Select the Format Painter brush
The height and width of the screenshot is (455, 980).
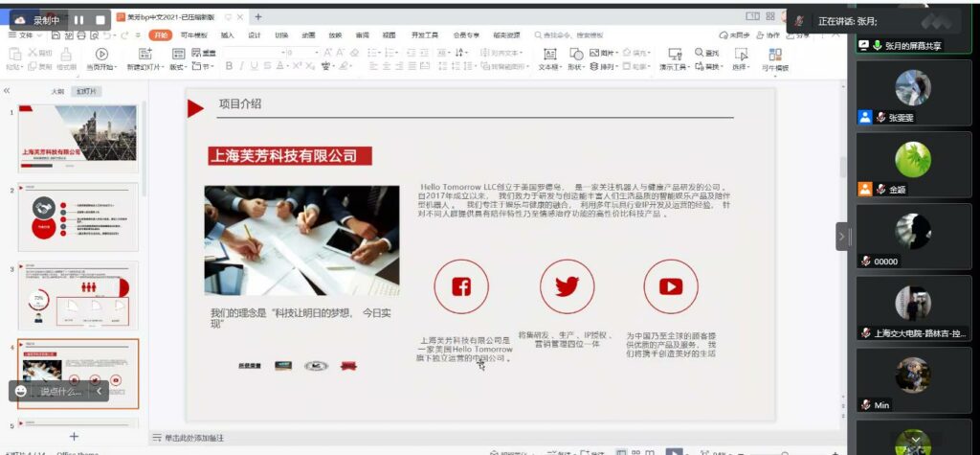(x=66, y=55)
